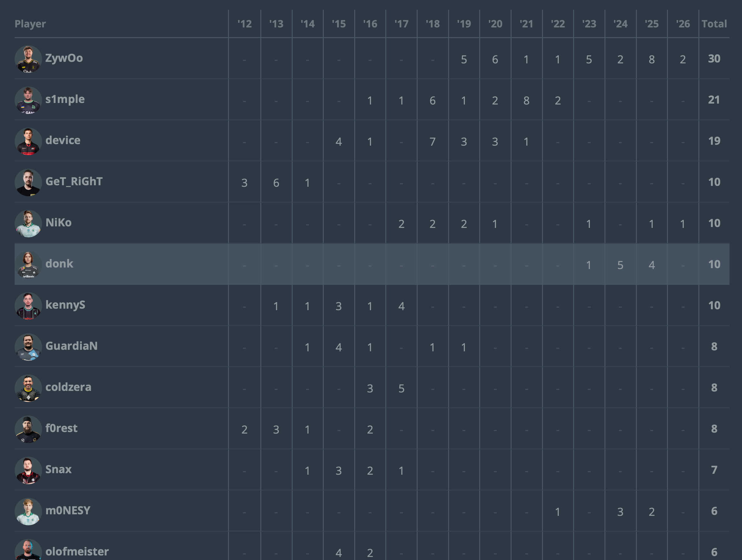Click s1mple's total value 21
Viewport: 742px width, 560px height.
(714, 100)
